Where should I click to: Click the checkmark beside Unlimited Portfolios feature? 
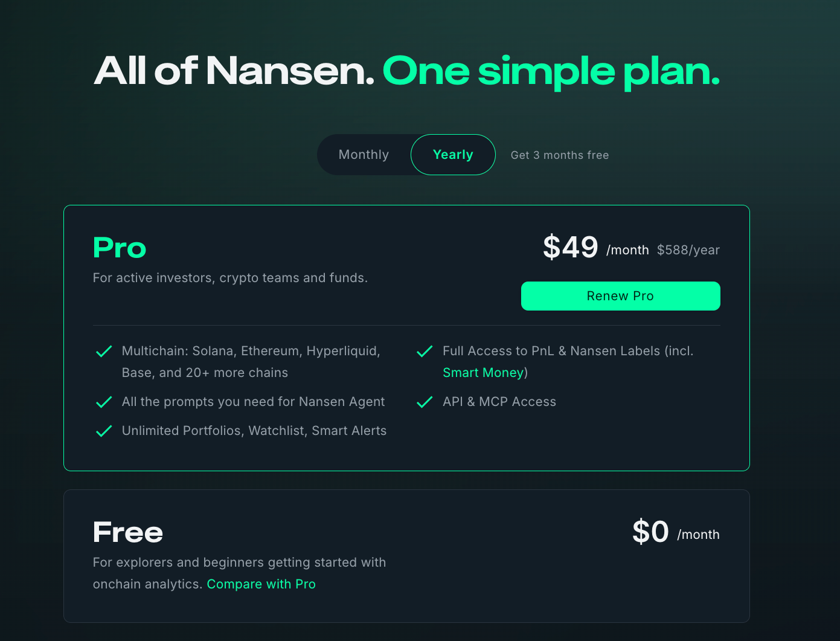[104, 431]
